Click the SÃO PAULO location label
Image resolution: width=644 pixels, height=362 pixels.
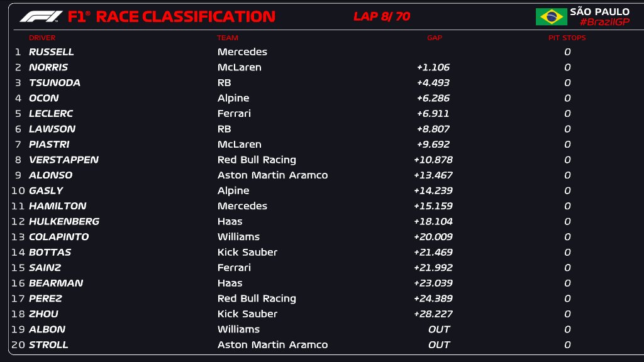click(x=599, y=12)
